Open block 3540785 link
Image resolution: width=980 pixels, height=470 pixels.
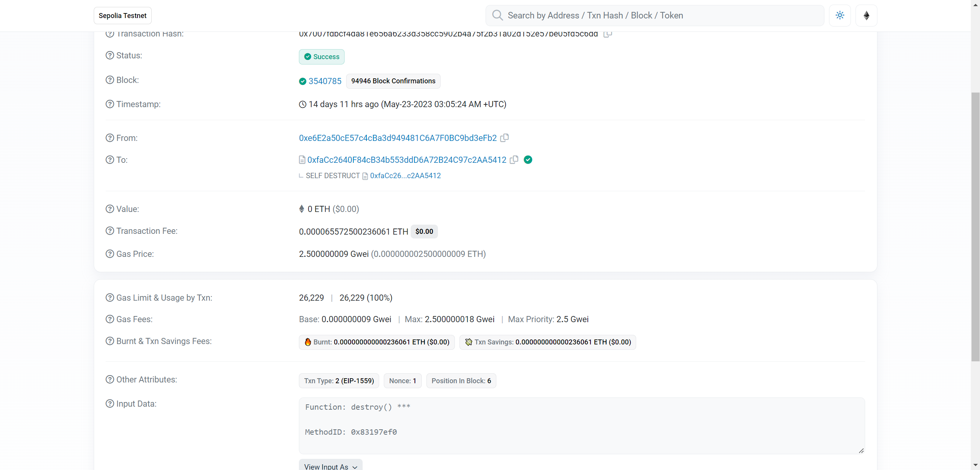pos(325,81)
